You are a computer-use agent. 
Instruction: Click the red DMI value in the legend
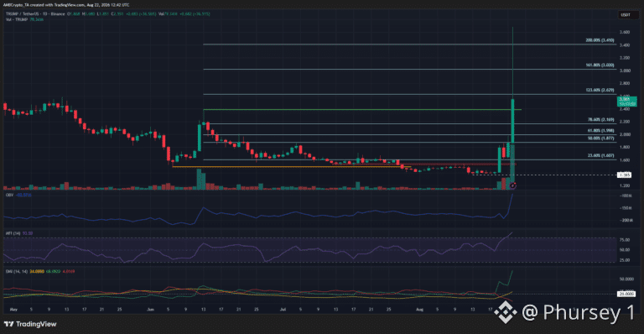tap(69, 272)
